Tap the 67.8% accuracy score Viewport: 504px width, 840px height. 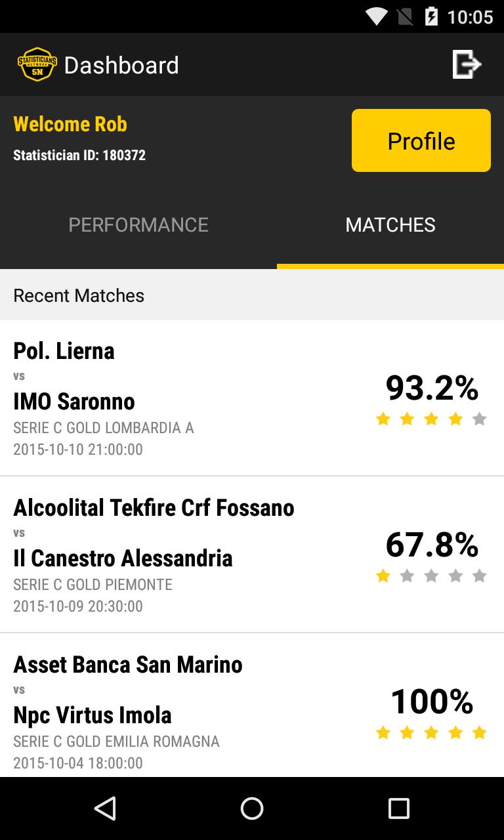point(432,545)
